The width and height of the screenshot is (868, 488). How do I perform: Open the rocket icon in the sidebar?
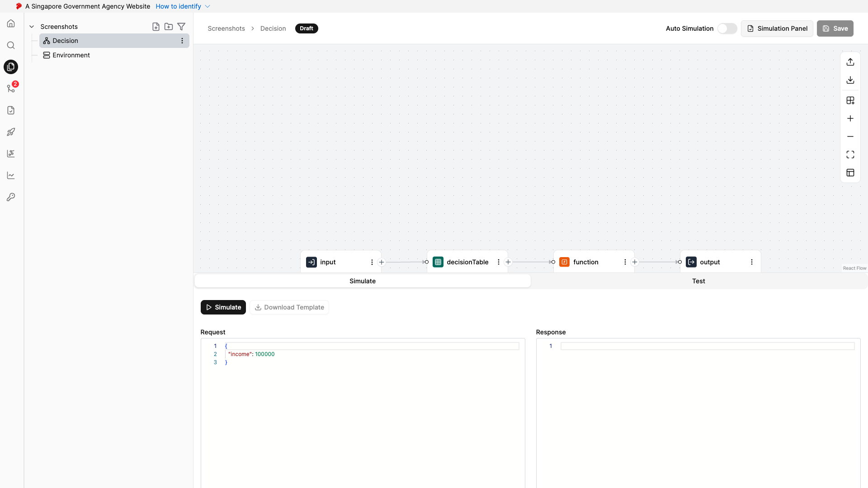[x=11, y=132]
